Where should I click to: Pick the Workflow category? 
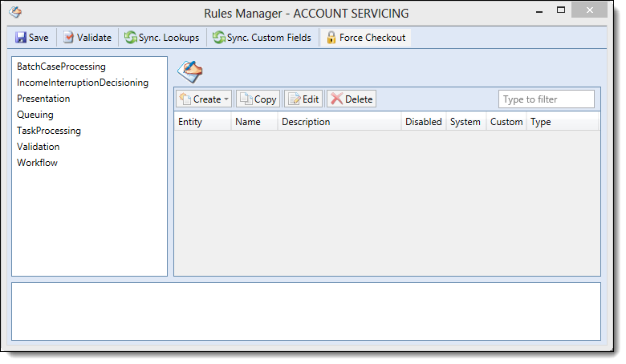[37, 163]
